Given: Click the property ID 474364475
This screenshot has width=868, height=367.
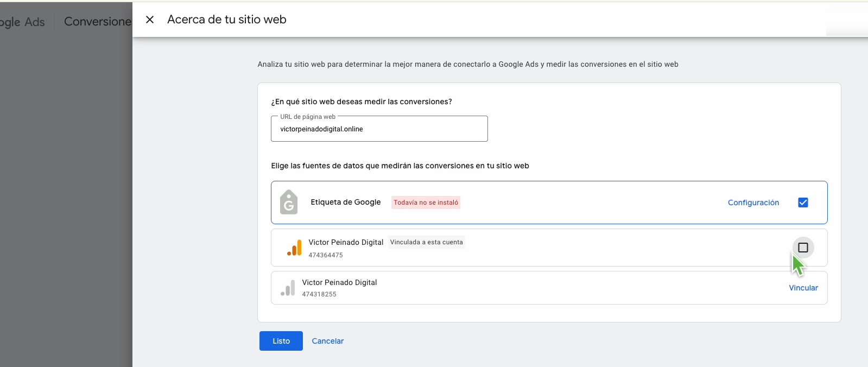Looking at the screenshot, I should tap(326, 255).
